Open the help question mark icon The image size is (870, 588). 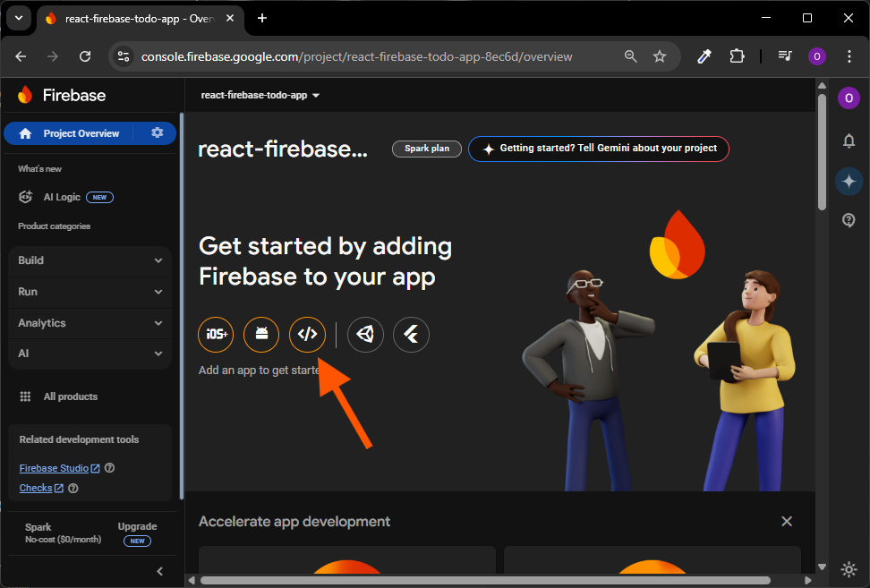click(849, 220)
